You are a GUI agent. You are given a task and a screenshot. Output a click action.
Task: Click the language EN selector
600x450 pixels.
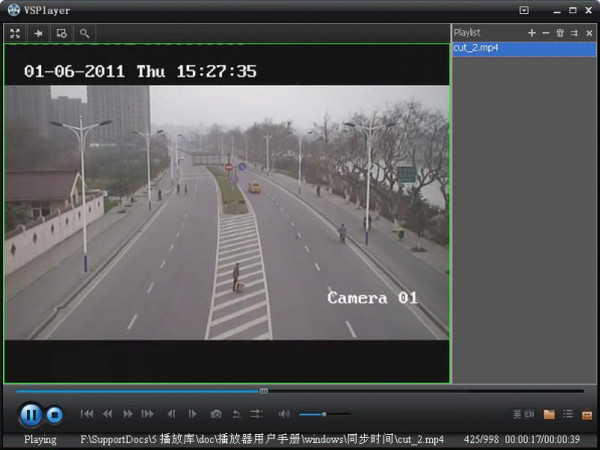pyautogui.click(x=523, y=414)
